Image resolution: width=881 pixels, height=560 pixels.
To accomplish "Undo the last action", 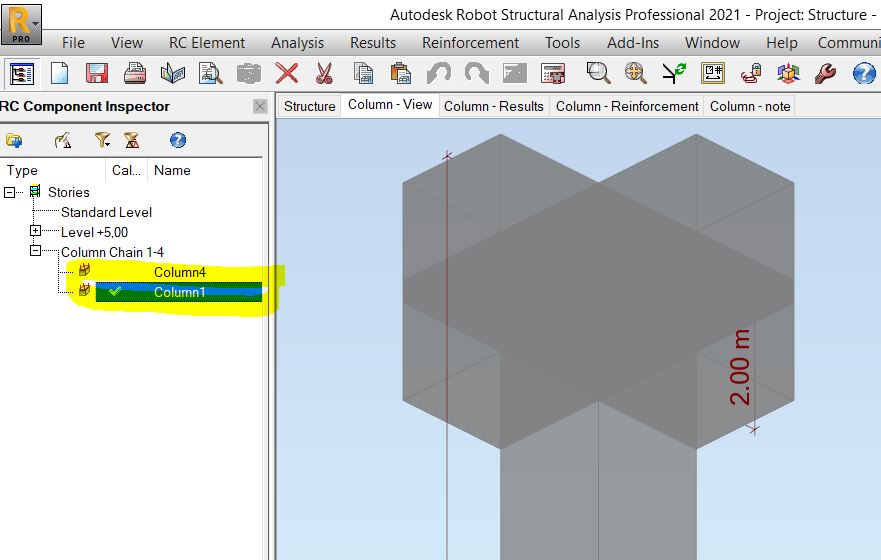I will [x=439, y=74].
